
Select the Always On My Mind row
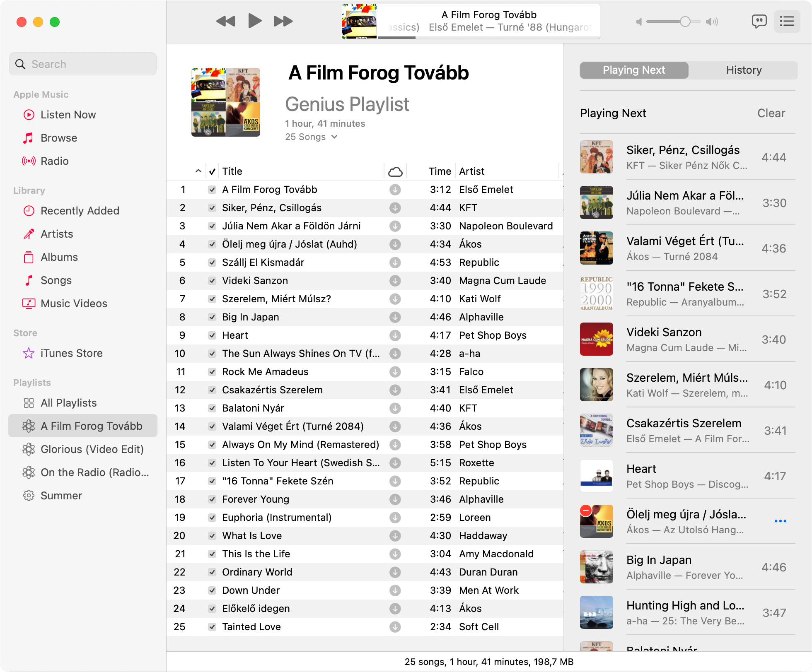[365, 445]
